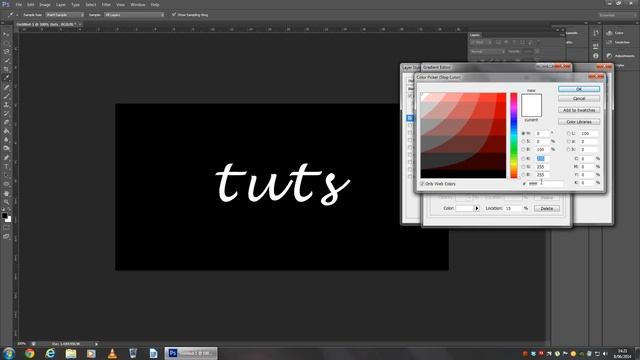Click OK in Color Picker
Image resolution: width=640 pixels, height=360 pixels.
(x=579, y=89)
